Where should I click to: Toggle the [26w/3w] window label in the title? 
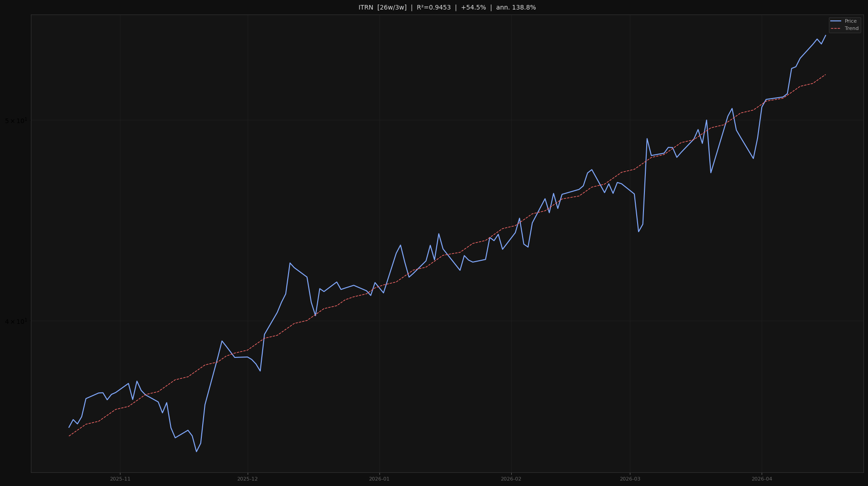[x=392, y=7]
